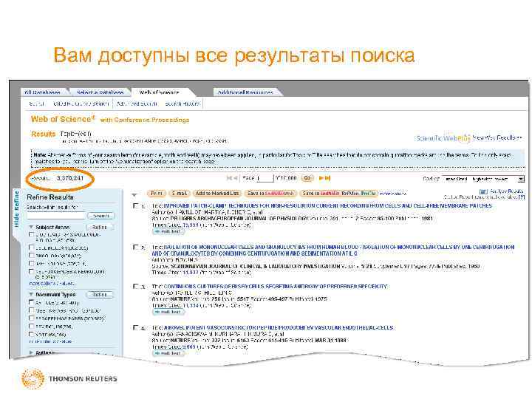
Task: Click Save to EndNote Web button
Action: (270, 194)
